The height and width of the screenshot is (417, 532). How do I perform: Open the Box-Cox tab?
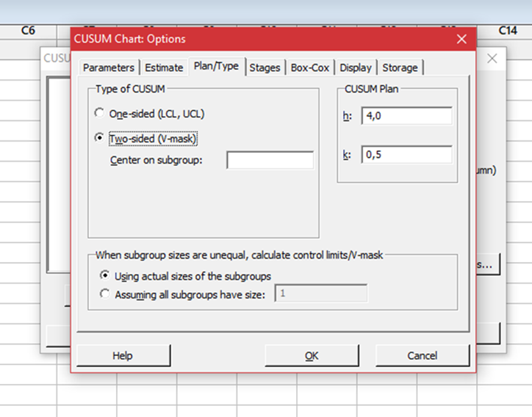click(x=310, y=68)
